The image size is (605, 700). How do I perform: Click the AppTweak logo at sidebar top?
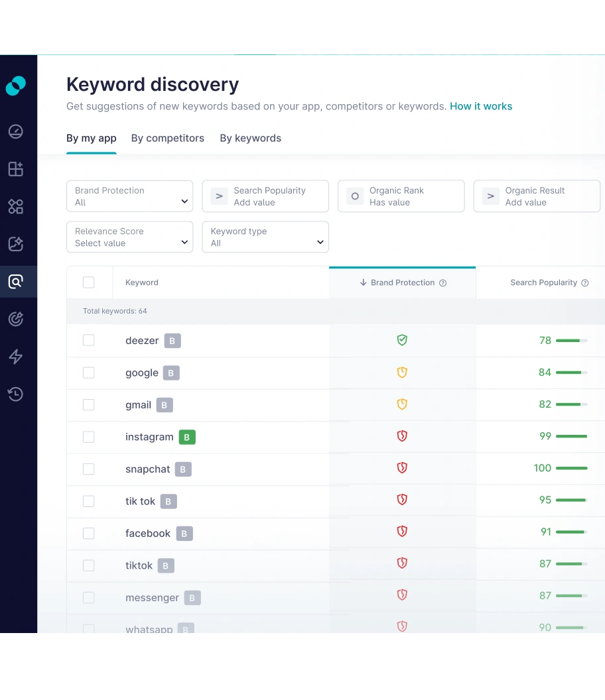[16, 86]
